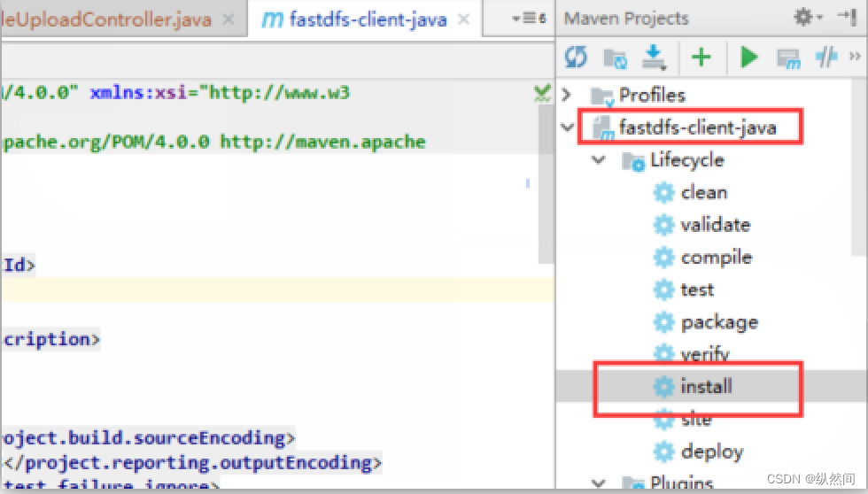This screenshot has width=868, height=494.
Task: Select fastdfs-client-java in Maven tree
Action: pos(698,127)
